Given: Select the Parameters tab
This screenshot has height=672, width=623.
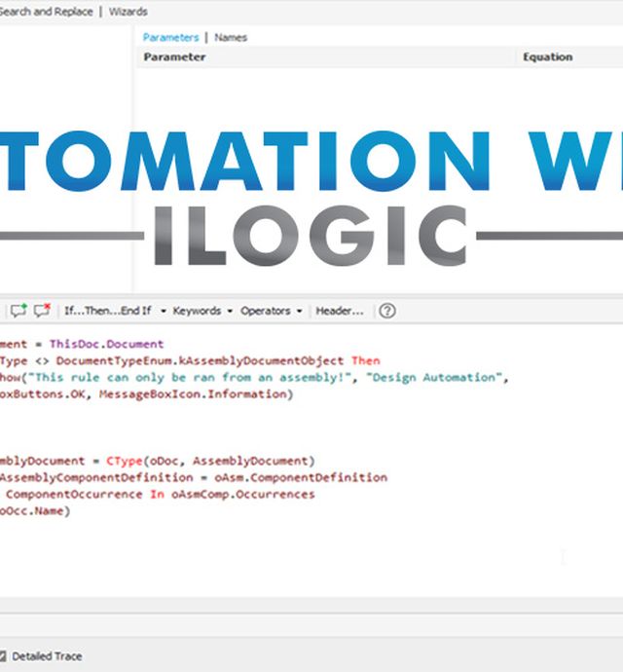Looking at the screenshot, I should point(170,37).
